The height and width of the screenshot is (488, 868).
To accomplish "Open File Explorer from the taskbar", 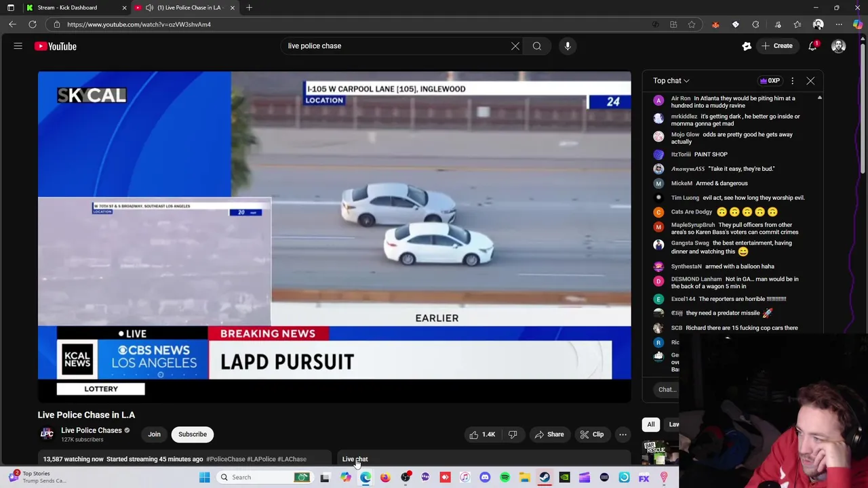I will coord(524,477).
